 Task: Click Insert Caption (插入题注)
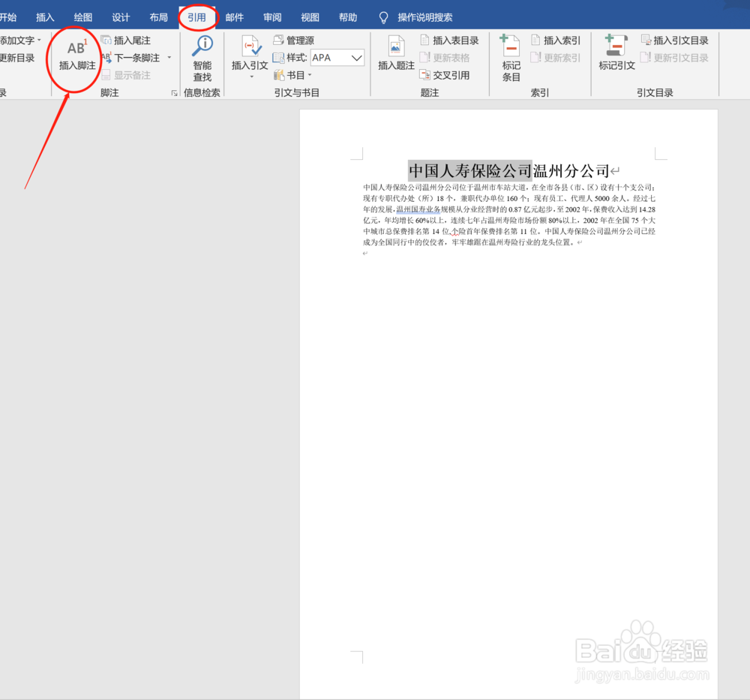[x=396, y=53]
